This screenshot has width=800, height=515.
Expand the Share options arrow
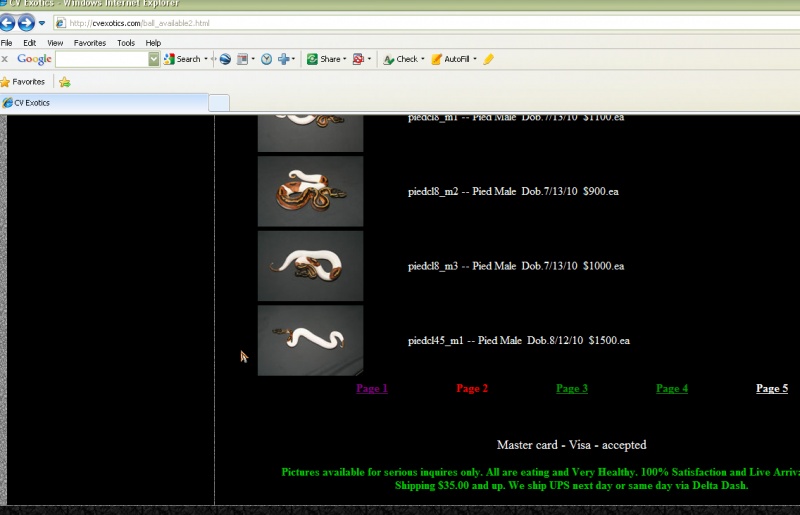[x=345, y=59]
